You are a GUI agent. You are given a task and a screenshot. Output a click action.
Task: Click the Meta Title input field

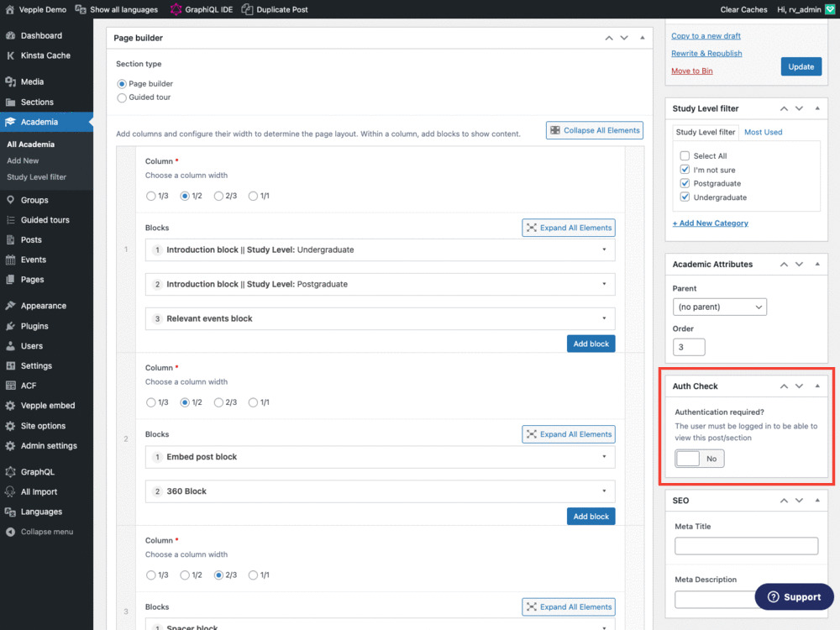pos(746,546)
